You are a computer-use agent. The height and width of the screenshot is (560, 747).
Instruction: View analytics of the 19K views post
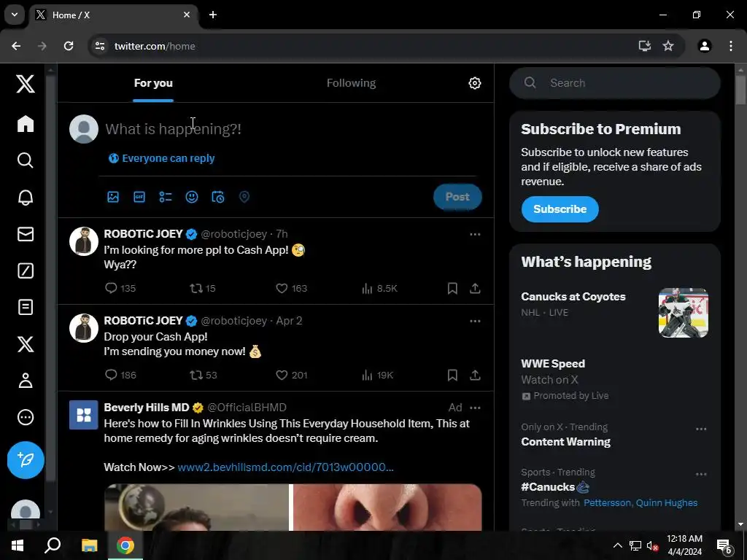[x=377, y=376]
